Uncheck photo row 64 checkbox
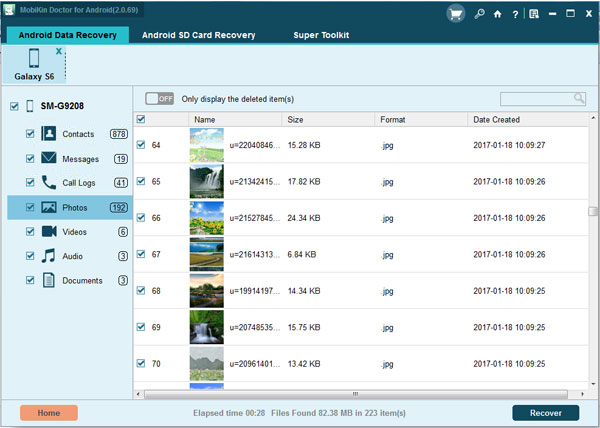This screenshot has width=600, height=428. tap(141, 145)
